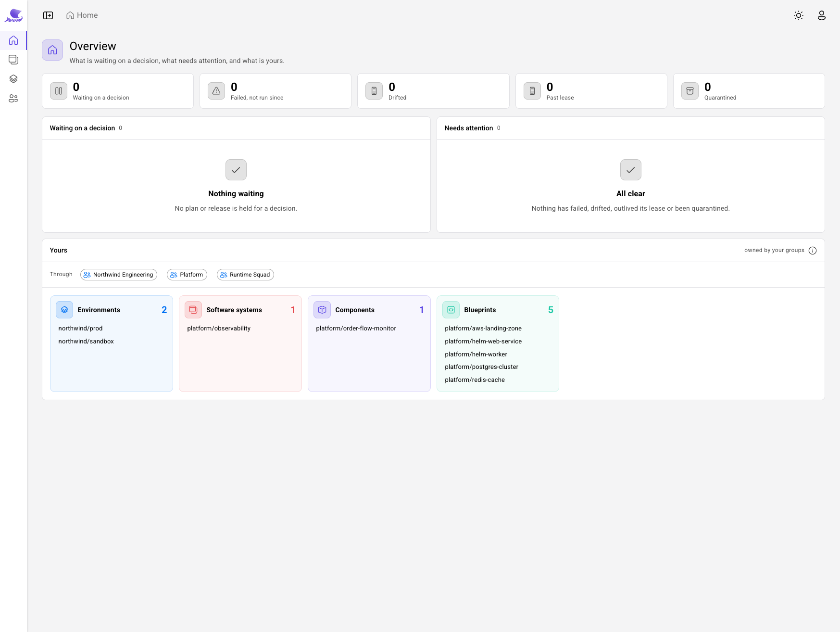840x632 pixels.
Task: Open the Environments card heading
Action: [99, 310]
